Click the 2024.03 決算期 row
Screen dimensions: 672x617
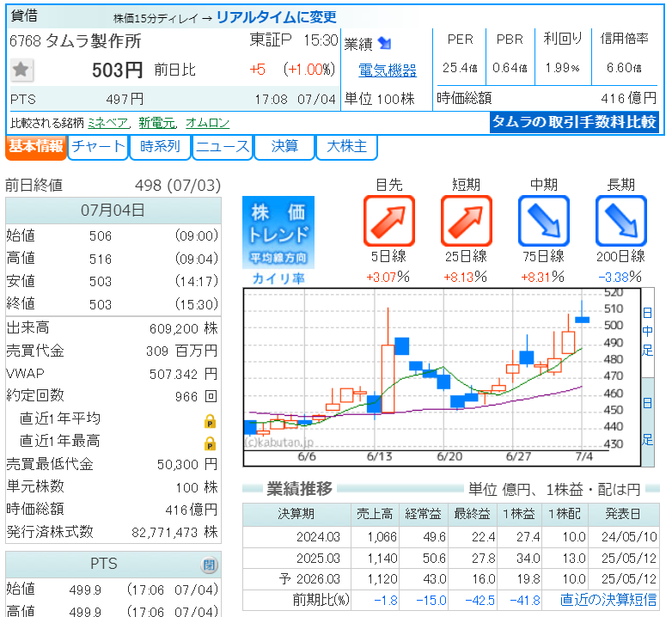(451, 537)
